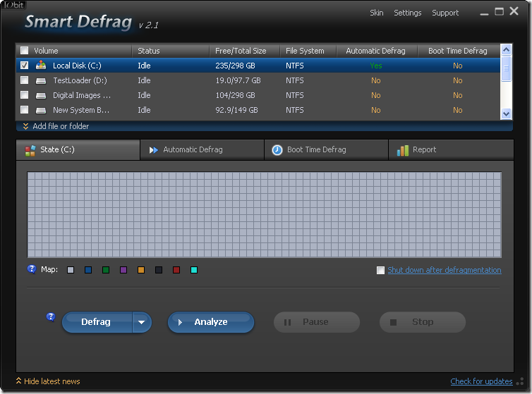Check the TestLoader (D:) volume checkbox

pos(25,80)
